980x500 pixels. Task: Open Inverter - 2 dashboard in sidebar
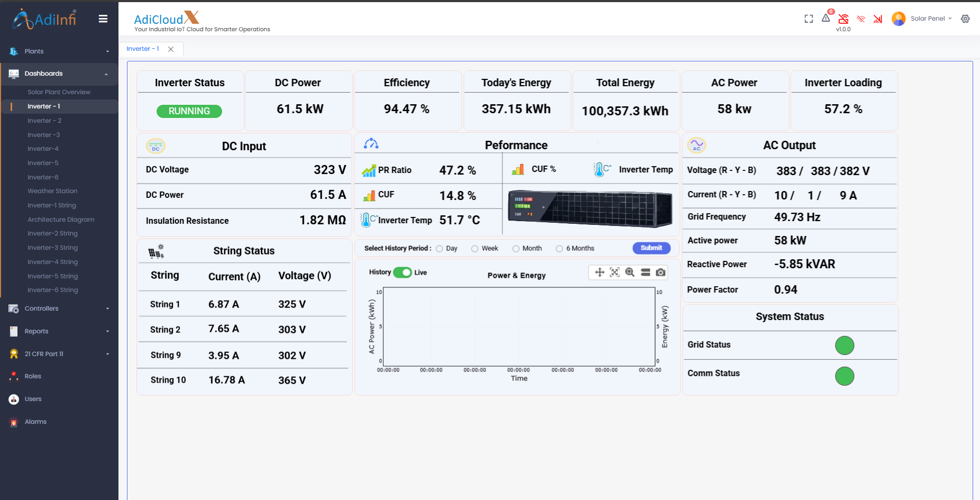[44, 121]
